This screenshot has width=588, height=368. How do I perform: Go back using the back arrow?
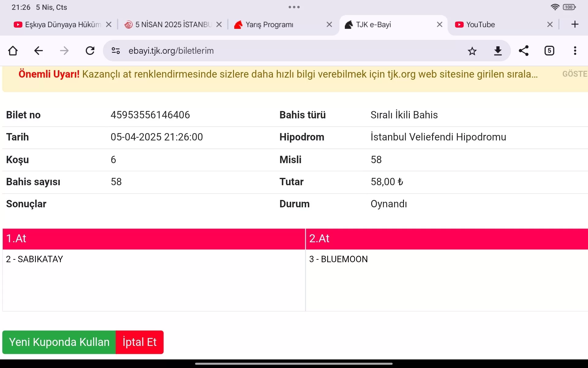pyautogui.click(x=39, y=51)
